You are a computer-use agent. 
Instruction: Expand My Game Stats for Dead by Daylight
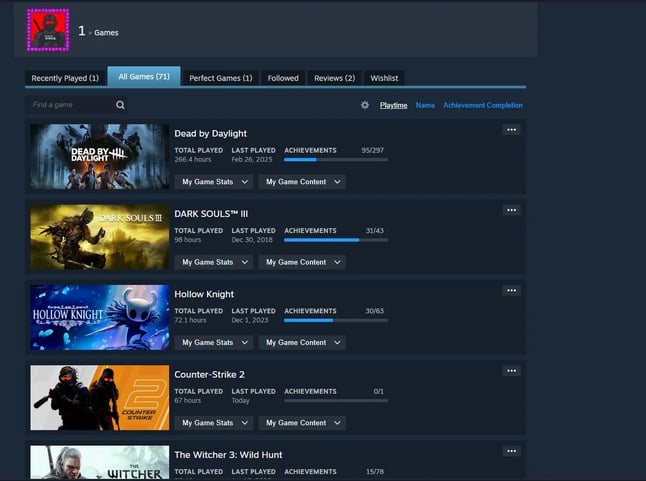coord(214,182)
